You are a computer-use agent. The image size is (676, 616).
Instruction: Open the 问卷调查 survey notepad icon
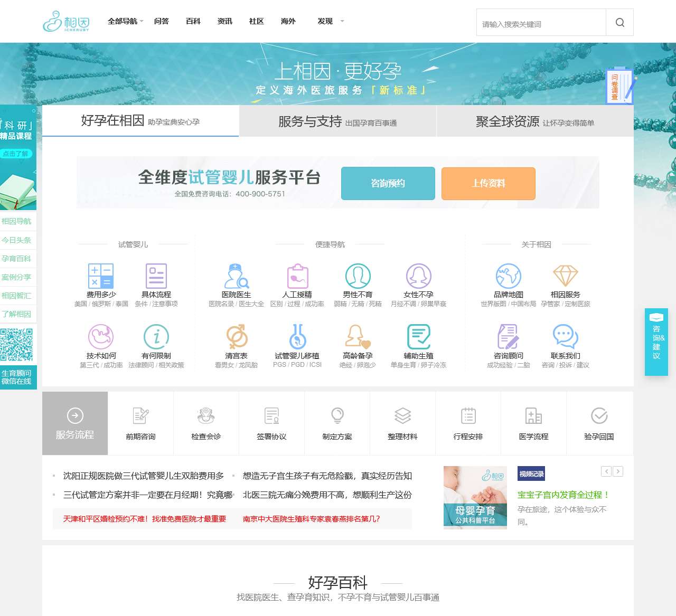[619, 86]
